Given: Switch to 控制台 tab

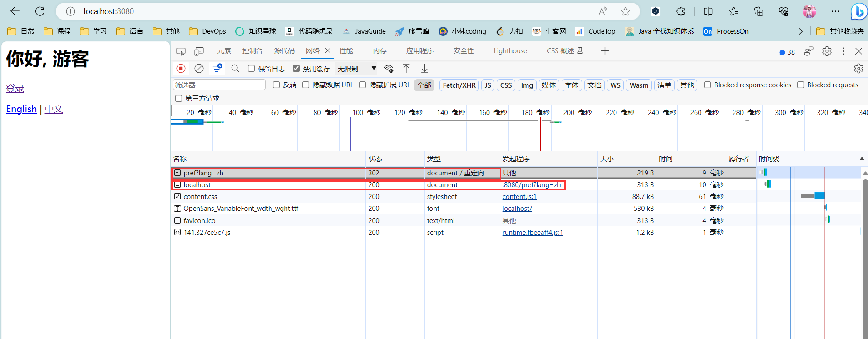Looking at the screenshot, I should [x=252, y=51].
